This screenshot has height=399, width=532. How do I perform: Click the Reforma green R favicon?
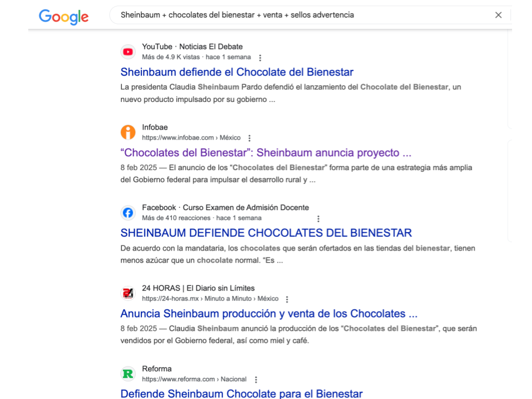pos(128,374)
